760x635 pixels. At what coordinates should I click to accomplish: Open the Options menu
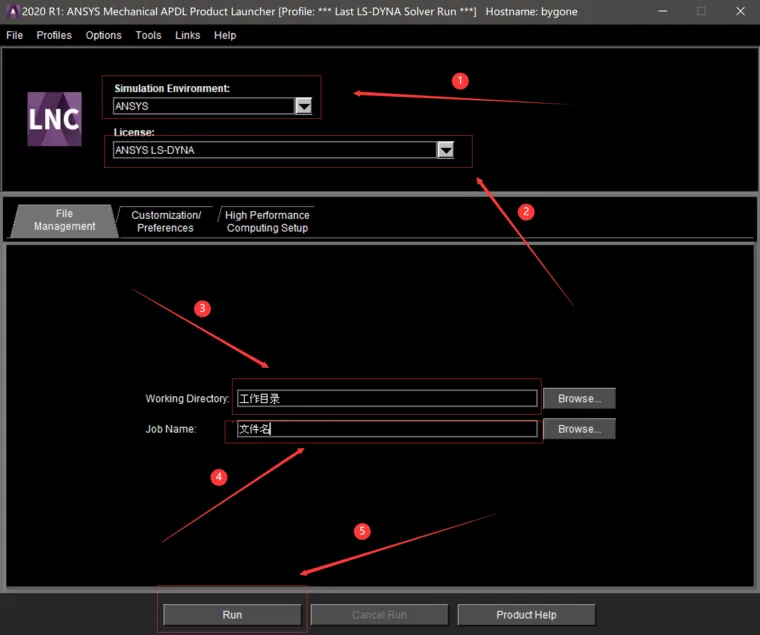(x=103, y=35)
